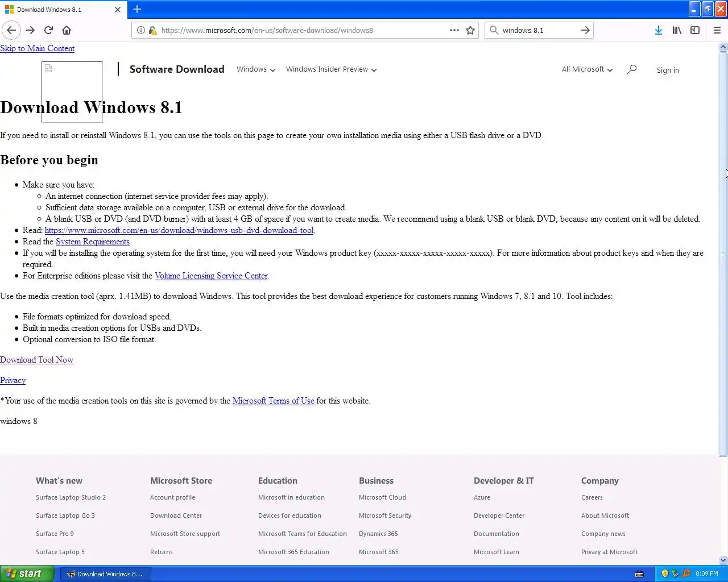728x582 pixels.
Task: Expand the All Microsoft dropdown
Action: (x=587, y=69)
